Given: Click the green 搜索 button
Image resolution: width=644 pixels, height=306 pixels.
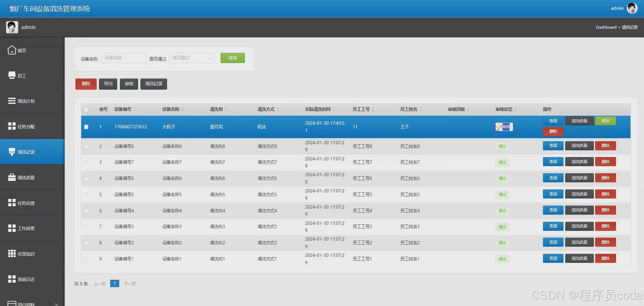Looking at the screenshot, I should [x=233, y=58].
